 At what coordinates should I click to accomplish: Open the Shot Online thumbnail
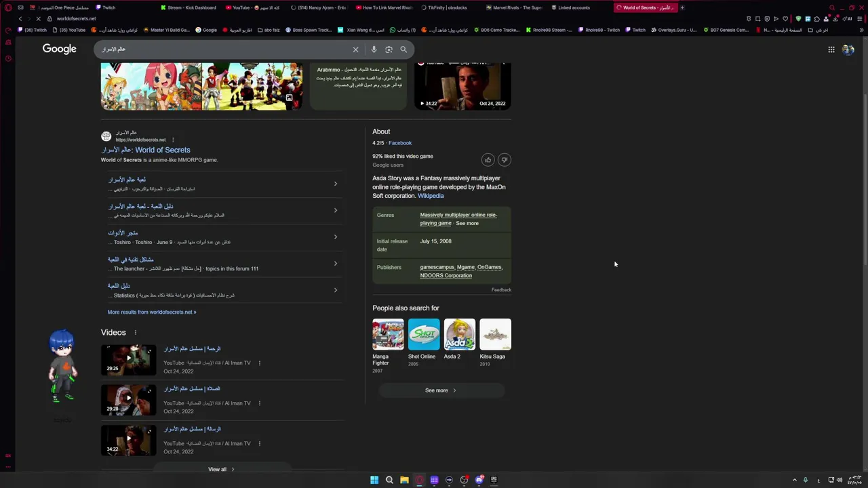point(424,334)
